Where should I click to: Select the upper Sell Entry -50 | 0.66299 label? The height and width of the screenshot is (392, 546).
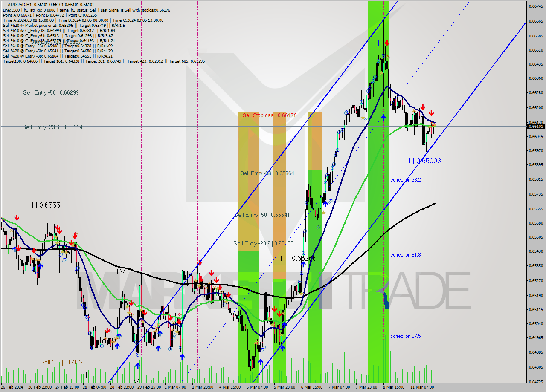click(51, 92)
